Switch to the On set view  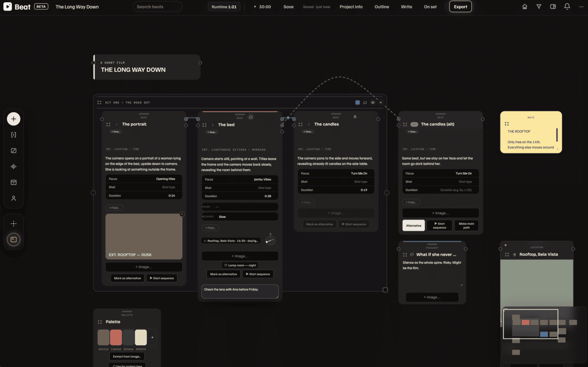(430, 7)
